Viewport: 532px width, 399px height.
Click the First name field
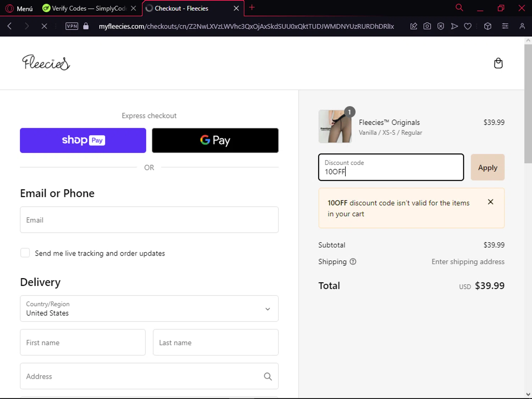83,342
